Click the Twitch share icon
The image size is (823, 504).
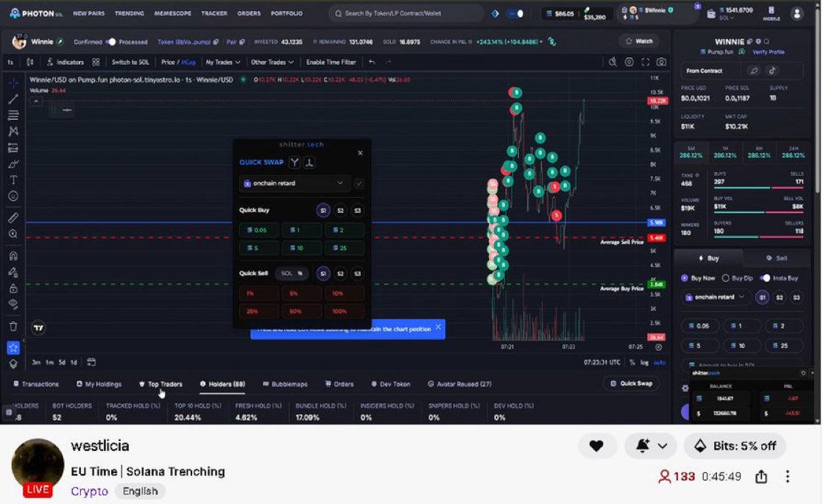(x=761, y=476)
